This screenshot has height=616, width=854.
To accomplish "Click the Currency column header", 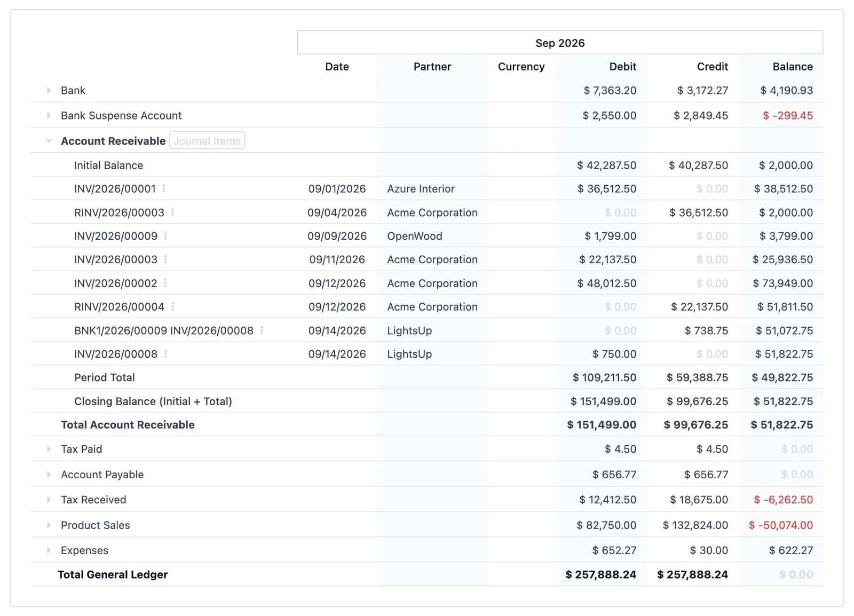I will click(521, 67).
